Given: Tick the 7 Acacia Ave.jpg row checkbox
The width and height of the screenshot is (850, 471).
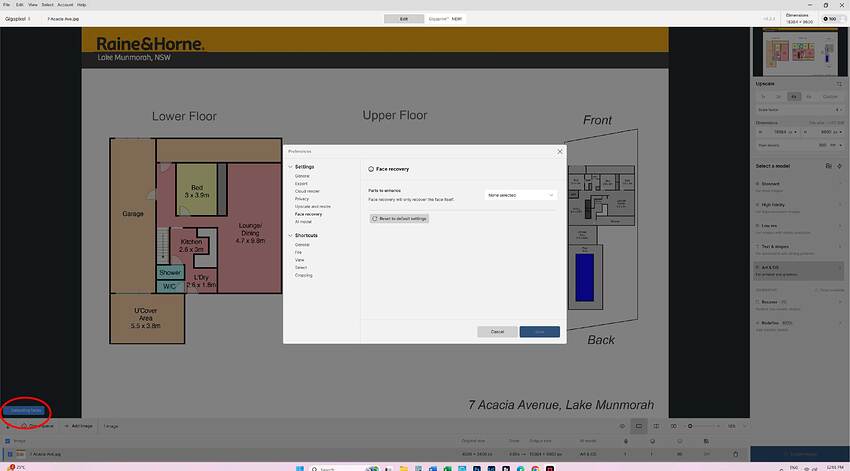Looking at the screenshot, I should pos(8,455).
